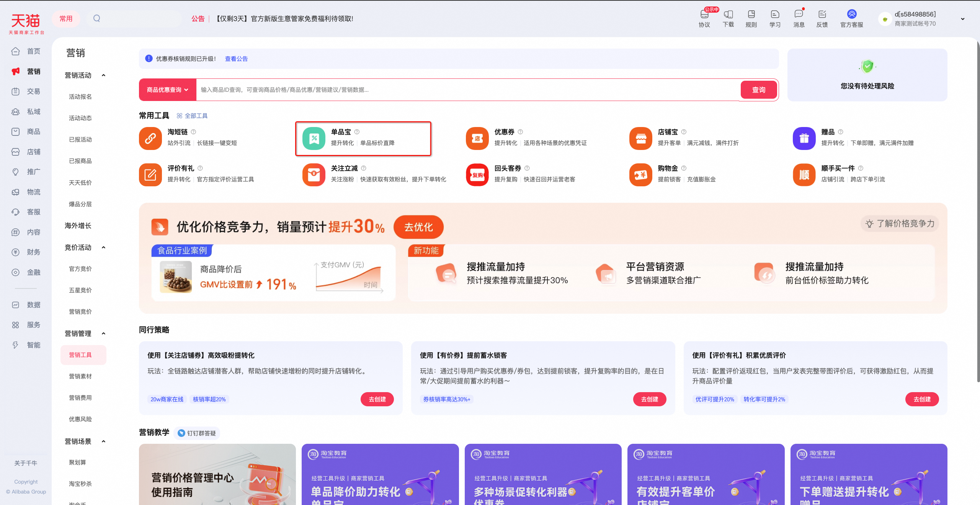Viewport: 980px width, 505px height.
Task: Focus the product ID query input
Action: click(x=468, y=90)
